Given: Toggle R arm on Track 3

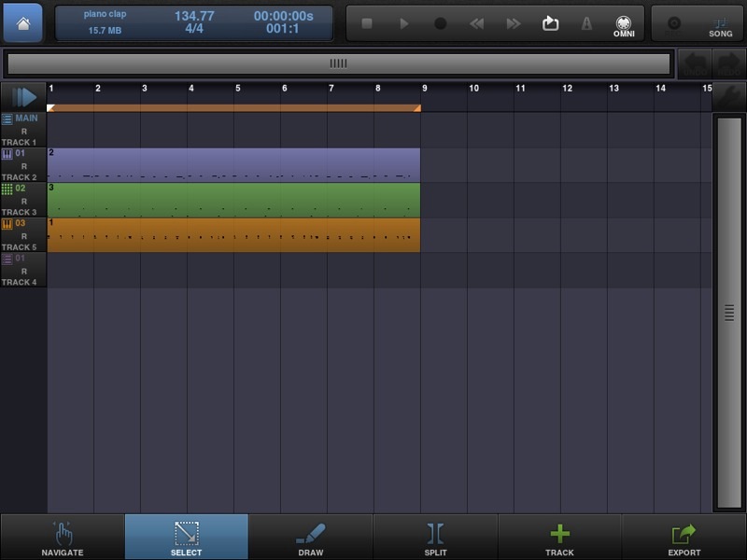Looking at the screenshot, I should (24, 202).
